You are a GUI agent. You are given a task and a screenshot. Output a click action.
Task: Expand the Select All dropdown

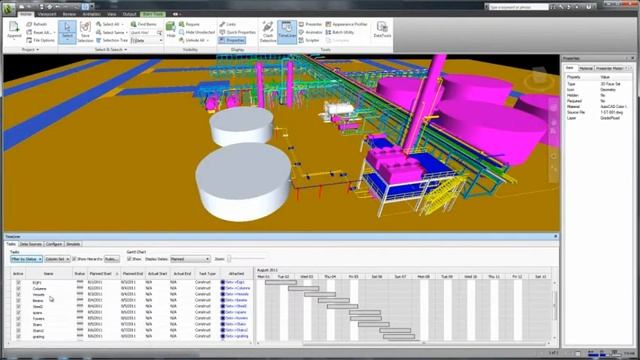(x=123, y=24)
